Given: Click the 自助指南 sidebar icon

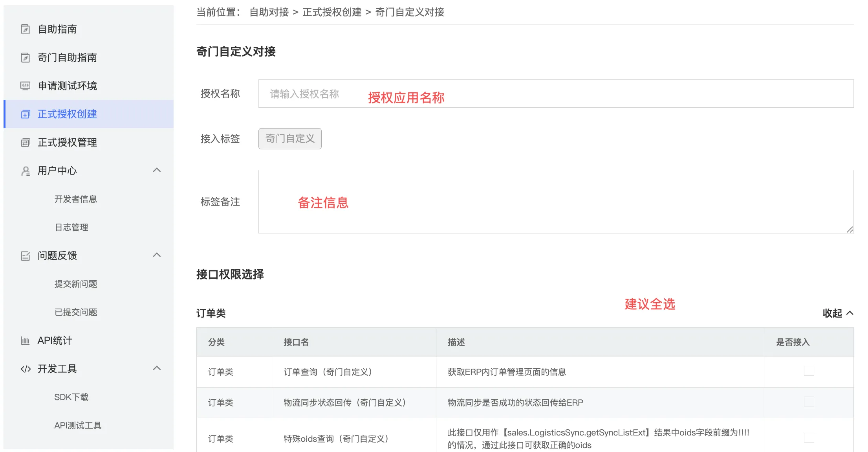Looking at the screenshot, I should [x=25, y=29].
